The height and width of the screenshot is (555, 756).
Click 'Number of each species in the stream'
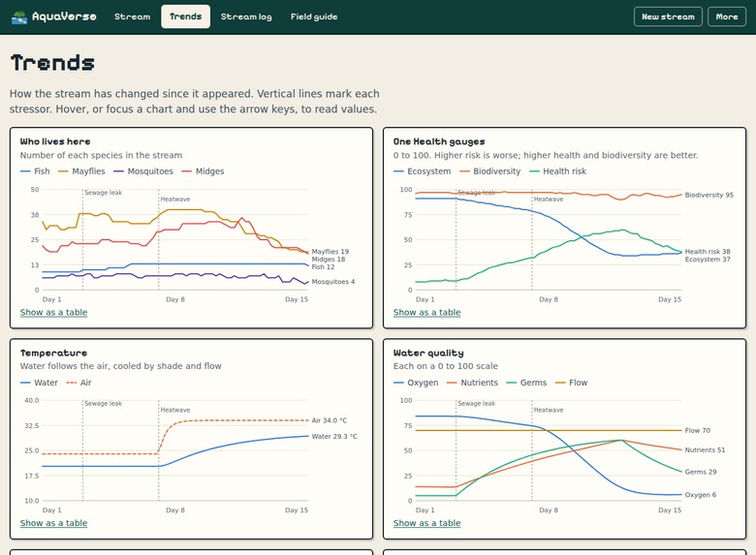coord(101,155)
